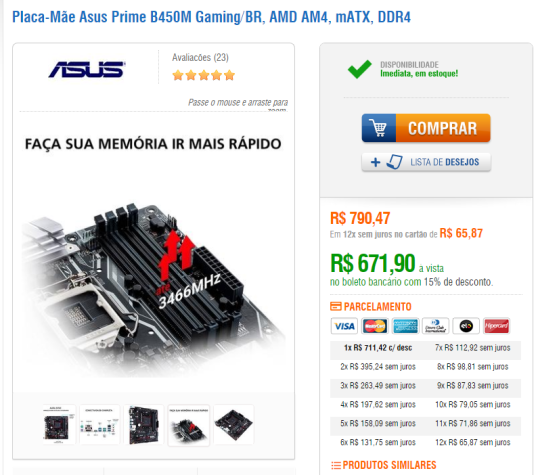Click the Elo card icon
Screen dimensions: 538x475
[466, 326]
